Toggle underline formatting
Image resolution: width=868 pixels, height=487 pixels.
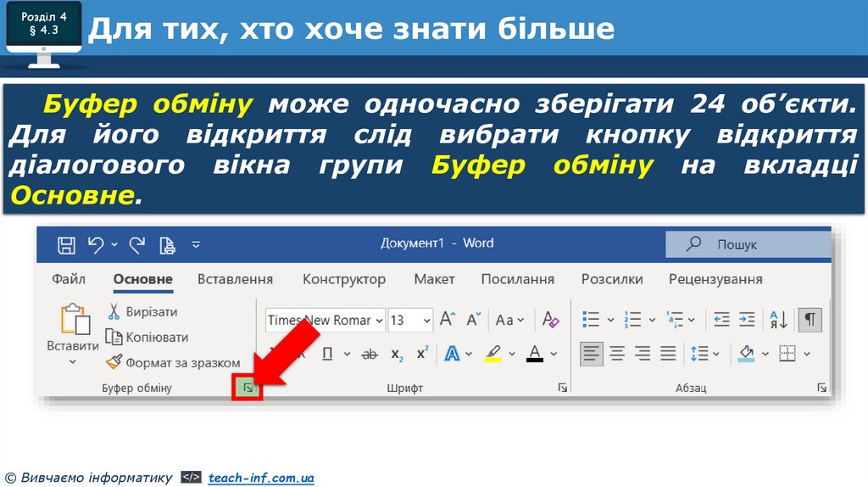[x=328, y=354]
